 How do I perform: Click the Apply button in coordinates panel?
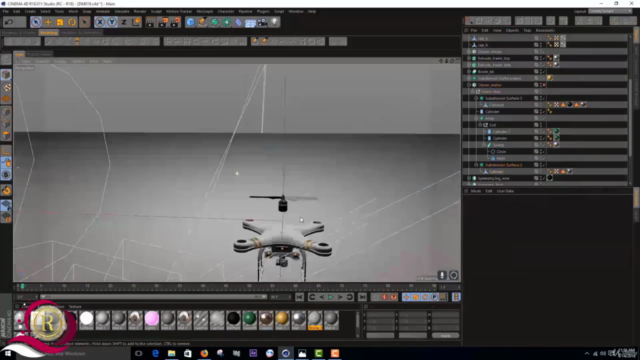pyautogui.click(x=445, y=336)
